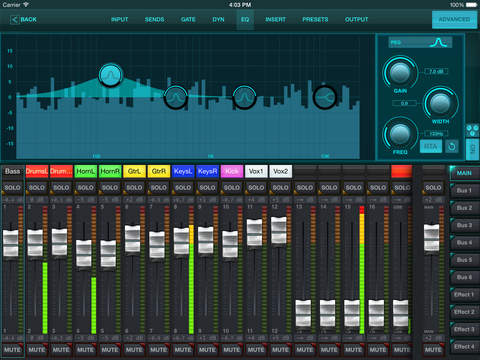Solo the DrumsL channel

37,188
